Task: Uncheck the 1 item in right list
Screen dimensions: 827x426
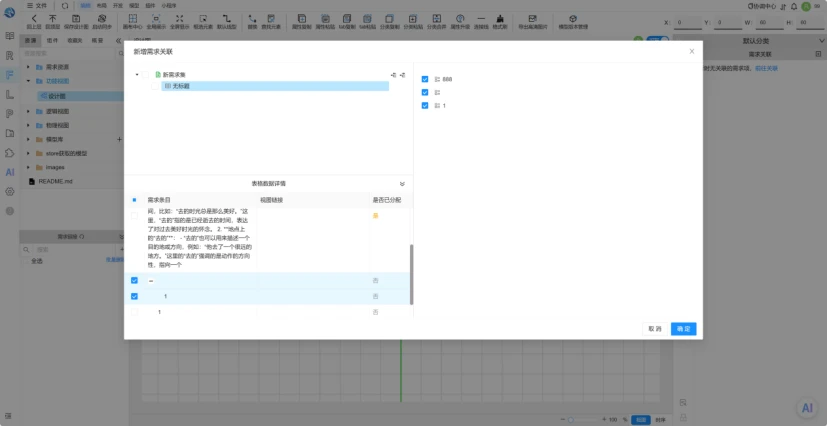Action: (425, 105)
